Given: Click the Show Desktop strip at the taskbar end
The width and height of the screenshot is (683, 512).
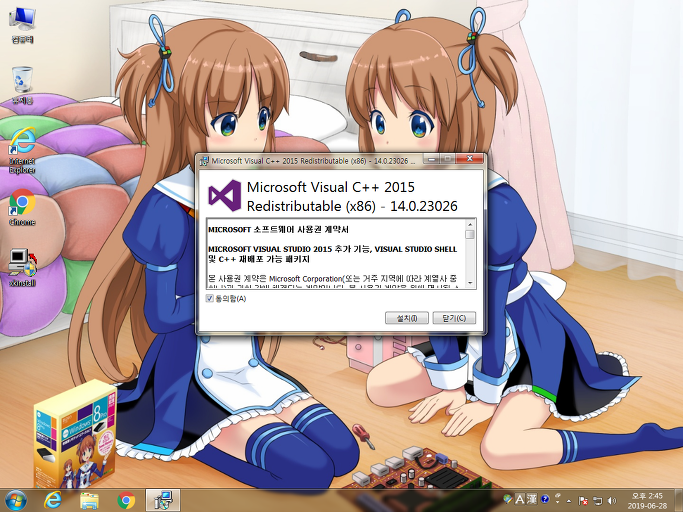Looking at the screenshot, I should point(679,500).
